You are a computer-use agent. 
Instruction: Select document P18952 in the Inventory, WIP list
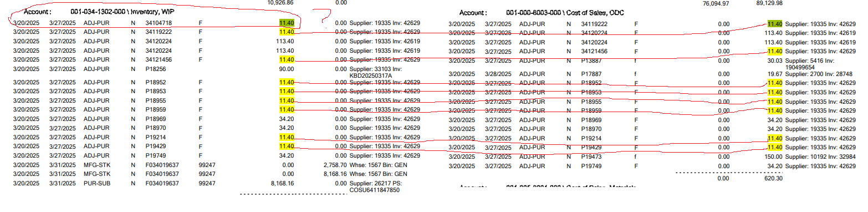coord(156,82)
